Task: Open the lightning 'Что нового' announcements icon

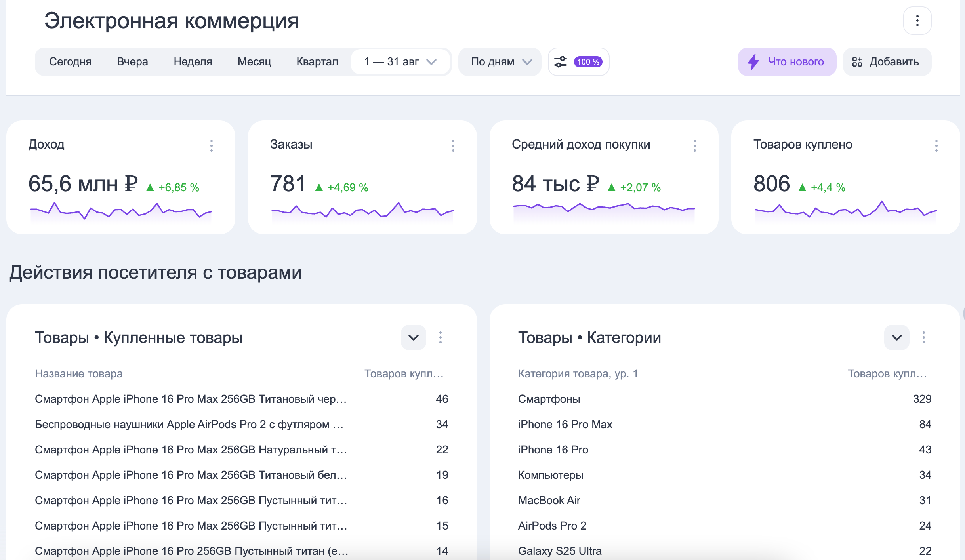Action: pos(753,61)
